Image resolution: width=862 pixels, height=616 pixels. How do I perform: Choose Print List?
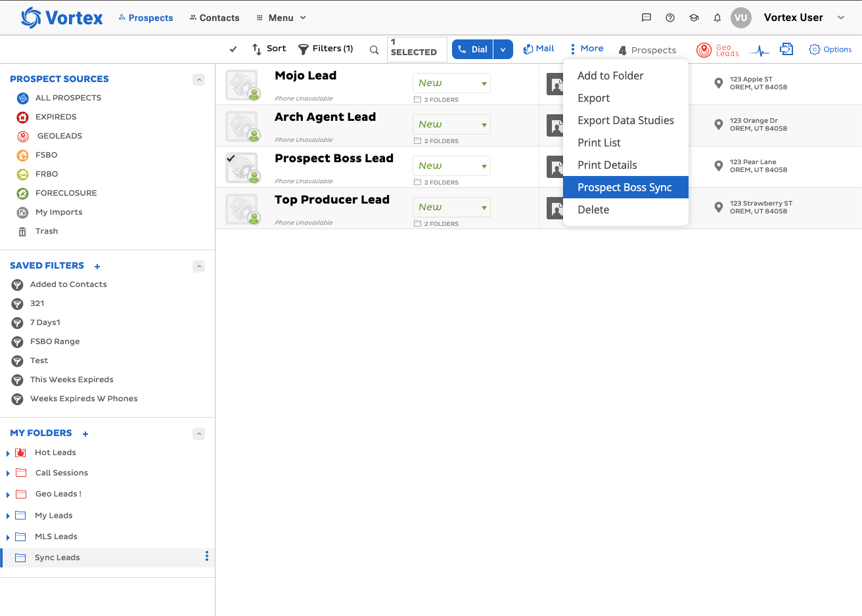coord(625,143)
